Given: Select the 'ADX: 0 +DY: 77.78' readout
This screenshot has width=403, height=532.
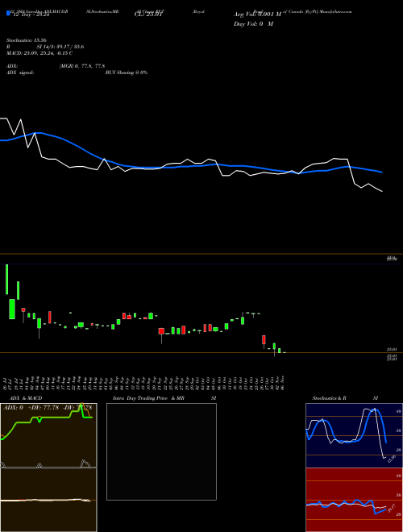Looking at the screenshot, I should tap(31, 408).
